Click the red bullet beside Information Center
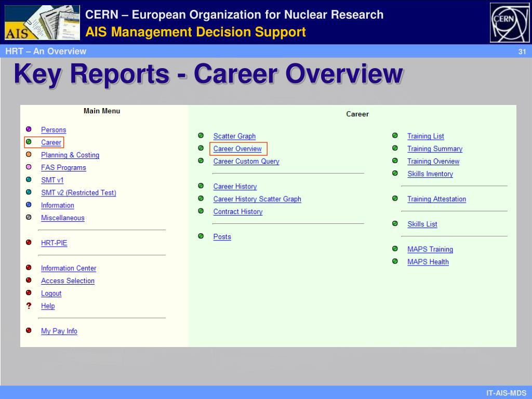The width and height of the screenshot is (532, 399). click(x=29, y=268)
